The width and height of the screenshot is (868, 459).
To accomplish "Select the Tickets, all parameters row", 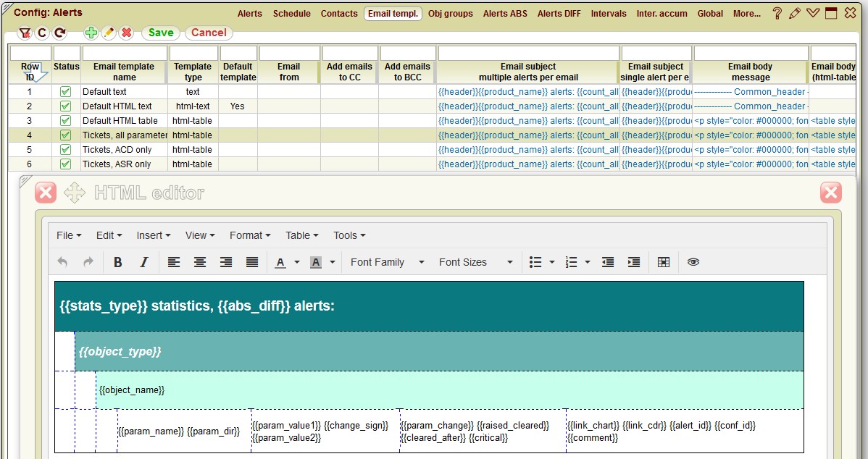I will pyautogui.click(x=123, y=135).
